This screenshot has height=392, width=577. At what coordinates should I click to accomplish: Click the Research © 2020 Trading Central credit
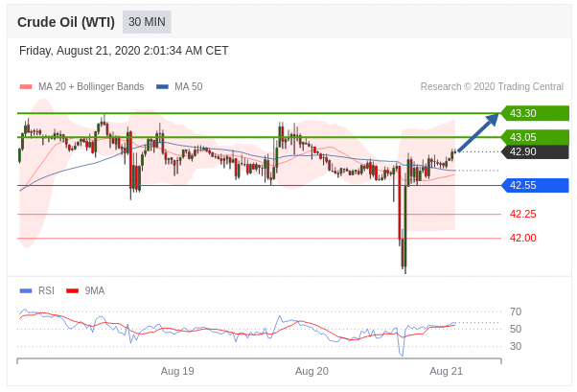coord(492,86)
